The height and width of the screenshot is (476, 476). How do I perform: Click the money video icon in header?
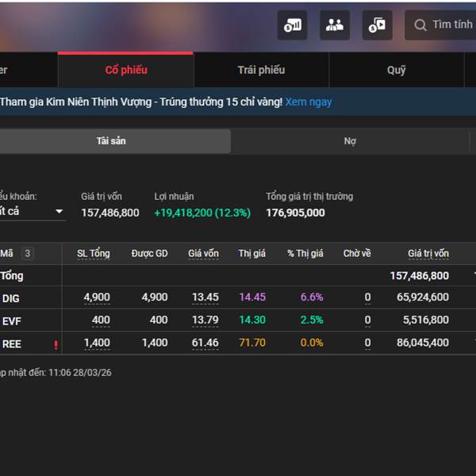(x=377, y=25)
